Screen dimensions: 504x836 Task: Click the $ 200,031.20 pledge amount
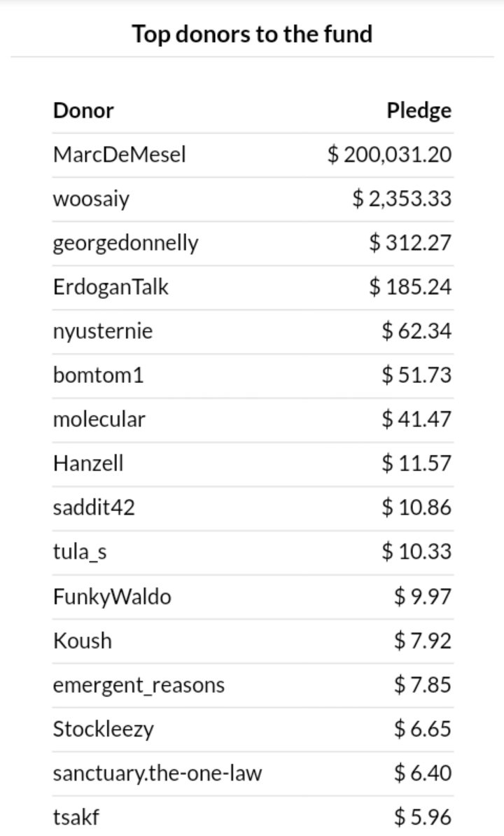click(389, 155)
